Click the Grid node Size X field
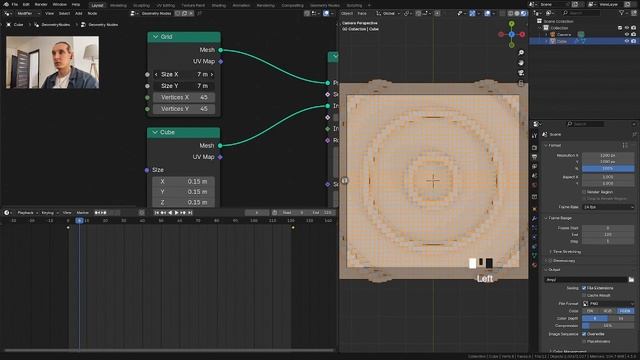 coord(184,74)
